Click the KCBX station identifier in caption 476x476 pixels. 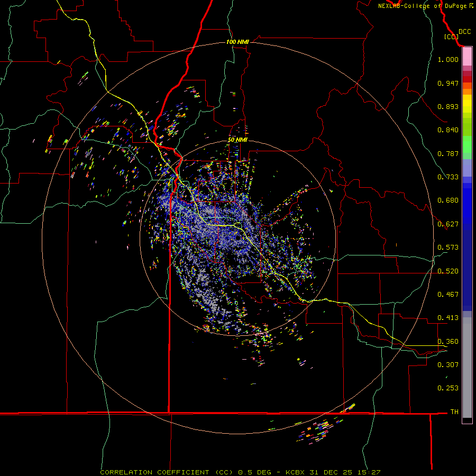tap(296, 472)
